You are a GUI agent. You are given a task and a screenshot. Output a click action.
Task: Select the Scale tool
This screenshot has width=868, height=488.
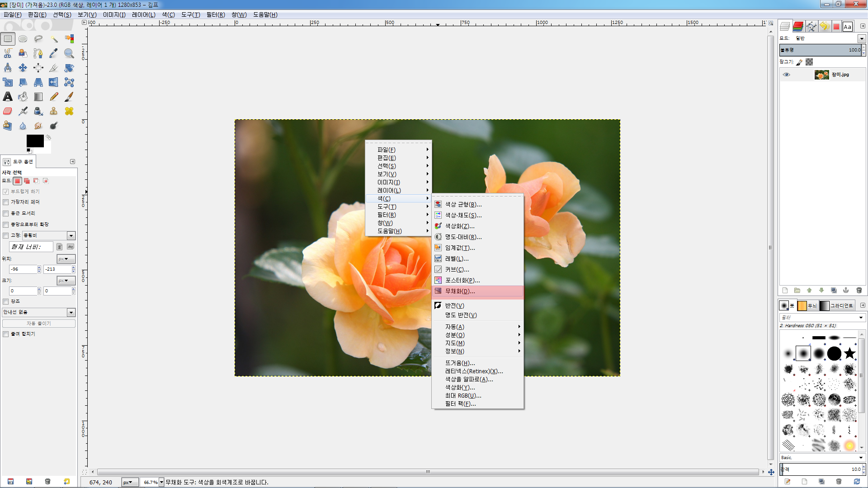(8, 82)
